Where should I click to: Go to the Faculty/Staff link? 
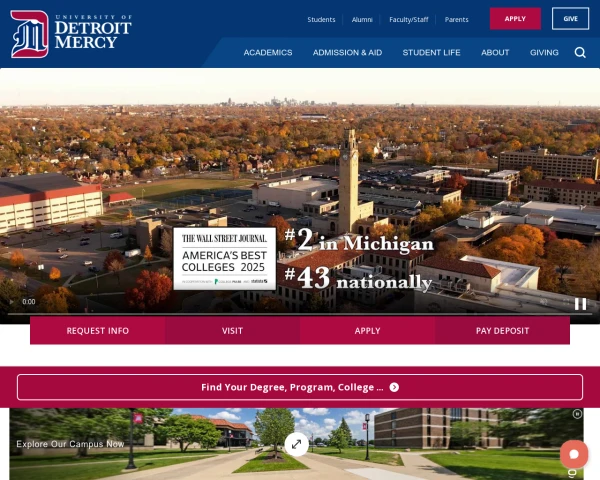coord(409,20)
